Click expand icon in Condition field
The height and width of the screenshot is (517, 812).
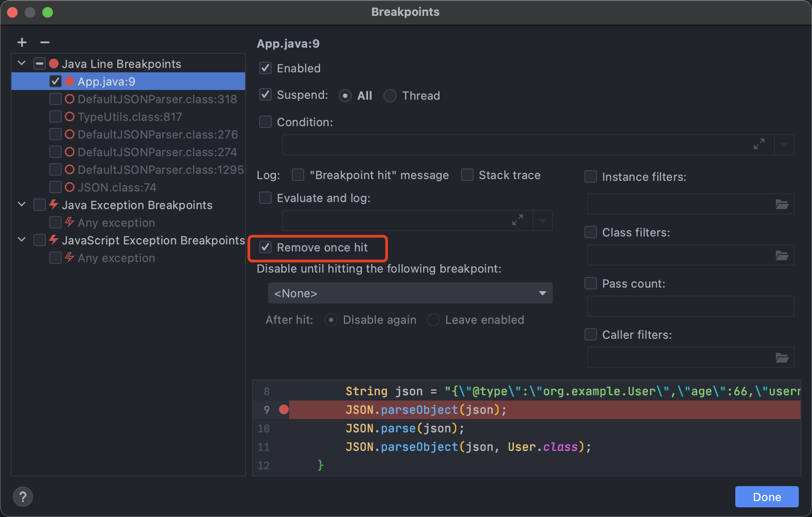[759, 144]
